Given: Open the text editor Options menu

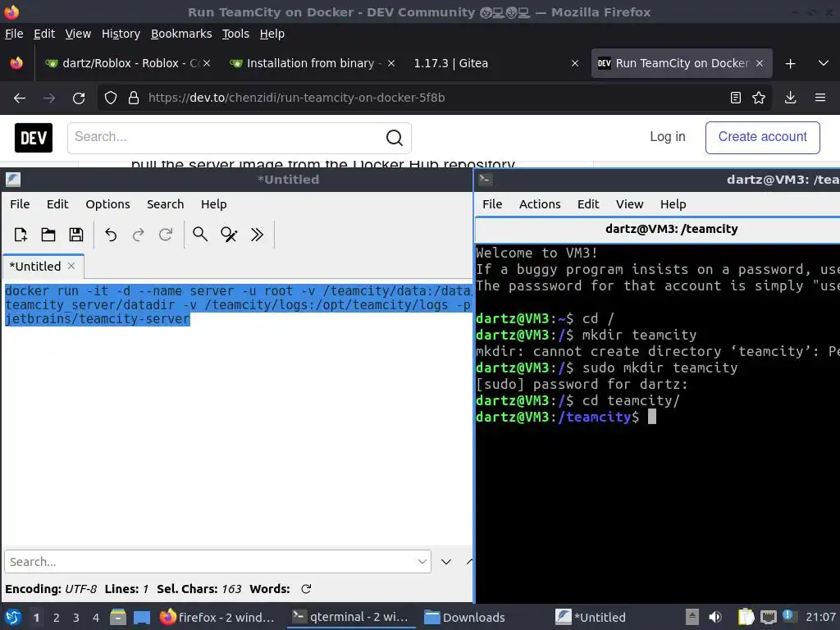Looking at the screenshot, I should coord(107,204).
